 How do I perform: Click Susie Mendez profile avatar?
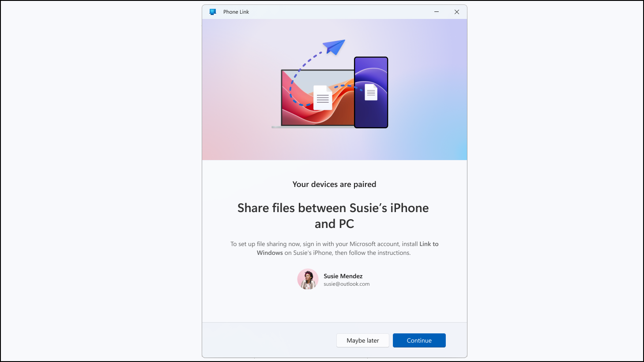[x=308, y=279]
